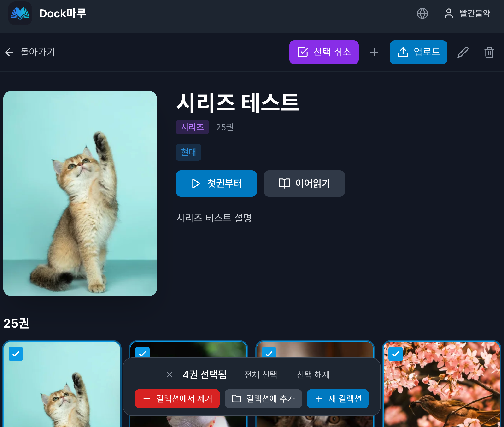Click the 현대 genre tag
Image resolution: width=504 pixels, height=427 pixels.
coord(188,152)
